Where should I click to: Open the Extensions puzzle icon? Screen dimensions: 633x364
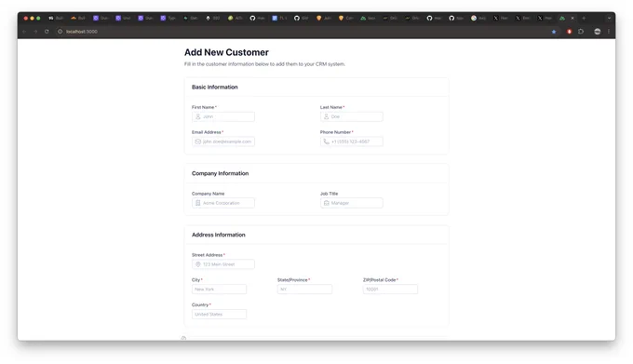581,32
